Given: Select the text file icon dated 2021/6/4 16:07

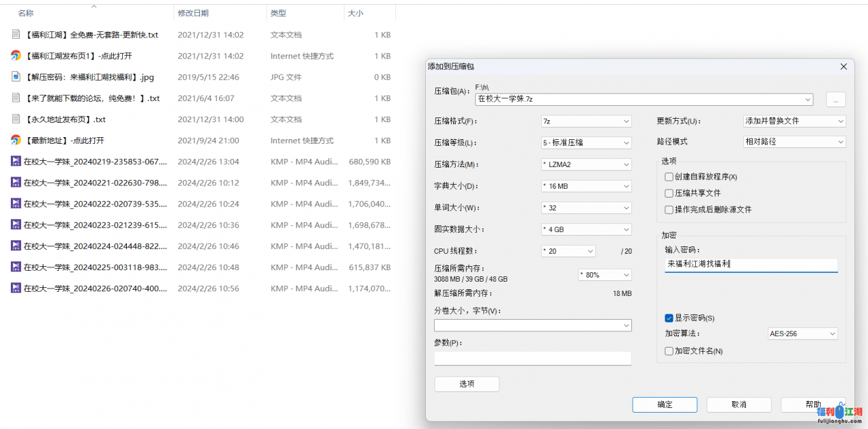Looking at the screenshot, I should (16, 98).
